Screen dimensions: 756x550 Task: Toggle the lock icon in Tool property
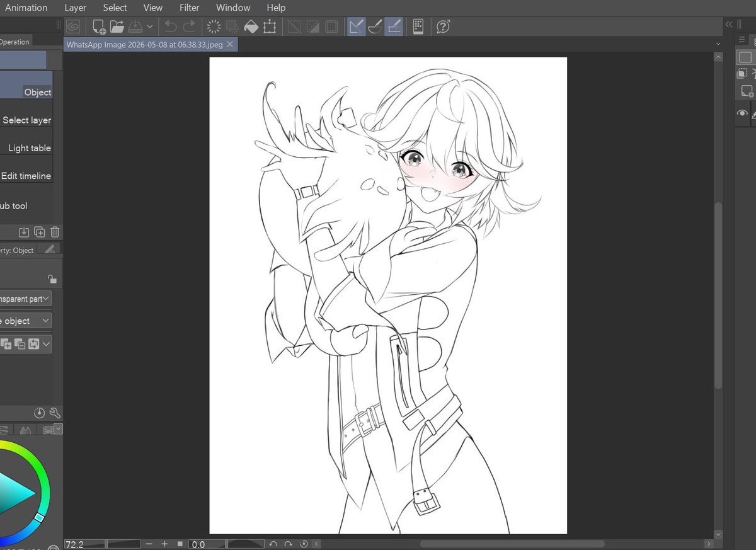(x=52, y=279)
